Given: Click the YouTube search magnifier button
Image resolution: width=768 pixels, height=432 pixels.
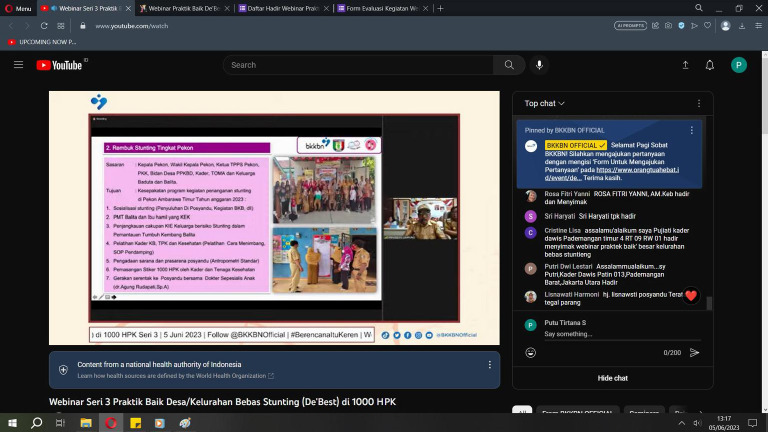Looking at the screenshot, I should click(x=509, y=65).
